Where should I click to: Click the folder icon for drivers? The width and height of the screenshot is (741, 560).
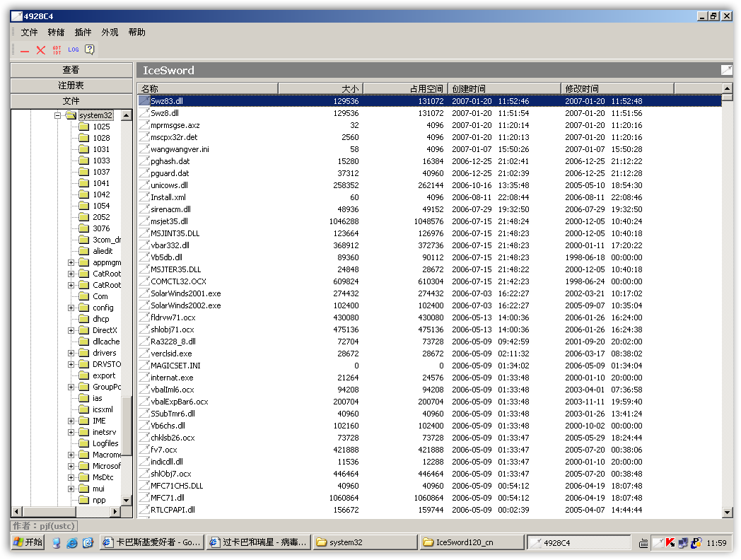pyautogui.click(x=83, y=353)
